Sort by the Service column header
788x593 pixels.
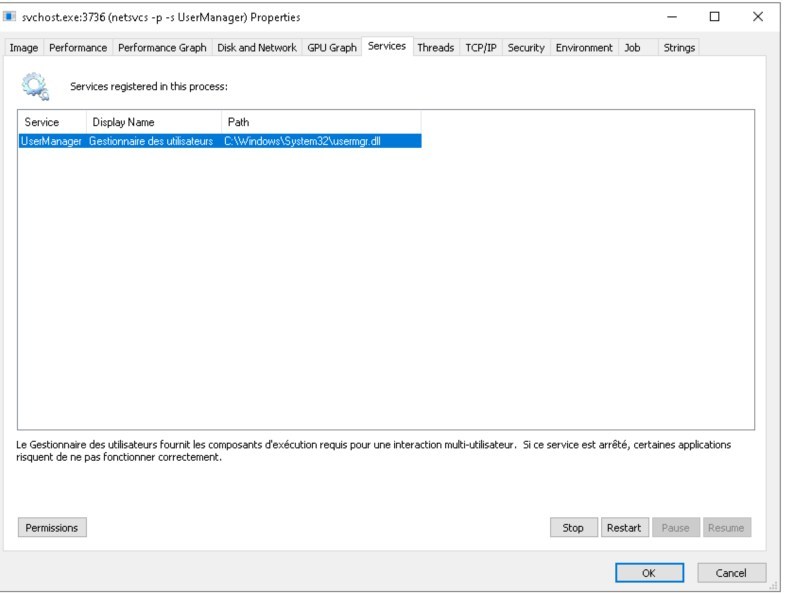pos(52,122)
